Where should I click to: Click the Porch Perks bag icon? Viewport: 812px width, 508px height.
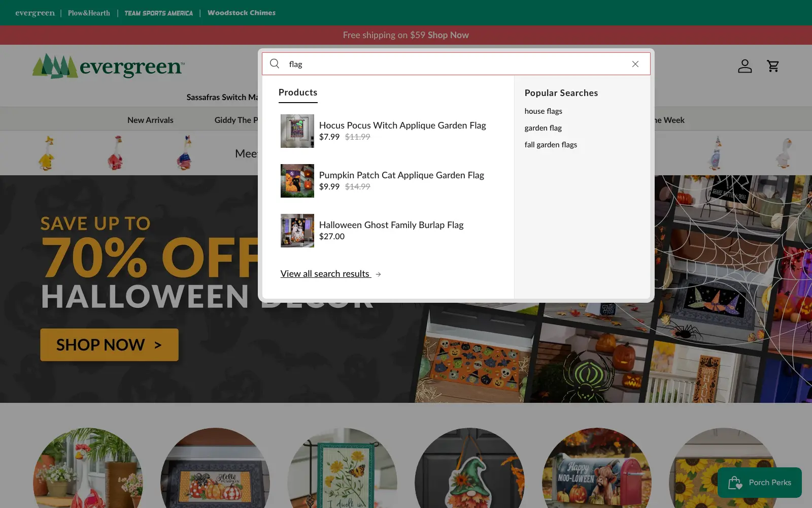tap(735, 483)
